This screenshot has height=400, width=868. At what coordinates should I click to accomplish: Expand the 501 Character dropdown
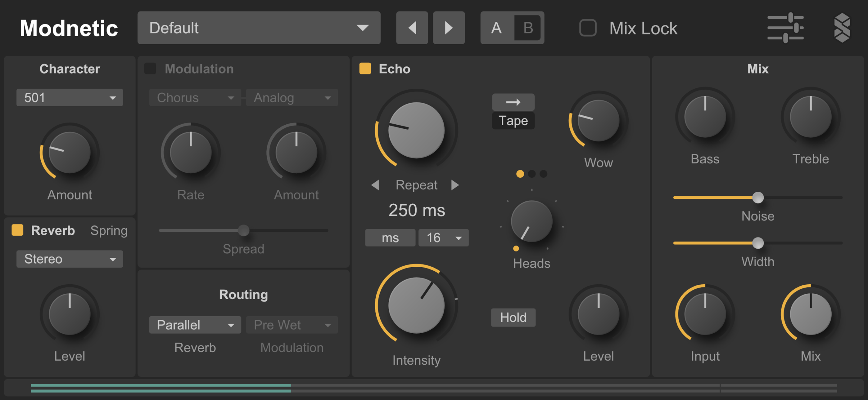click(x=70, y=98)
